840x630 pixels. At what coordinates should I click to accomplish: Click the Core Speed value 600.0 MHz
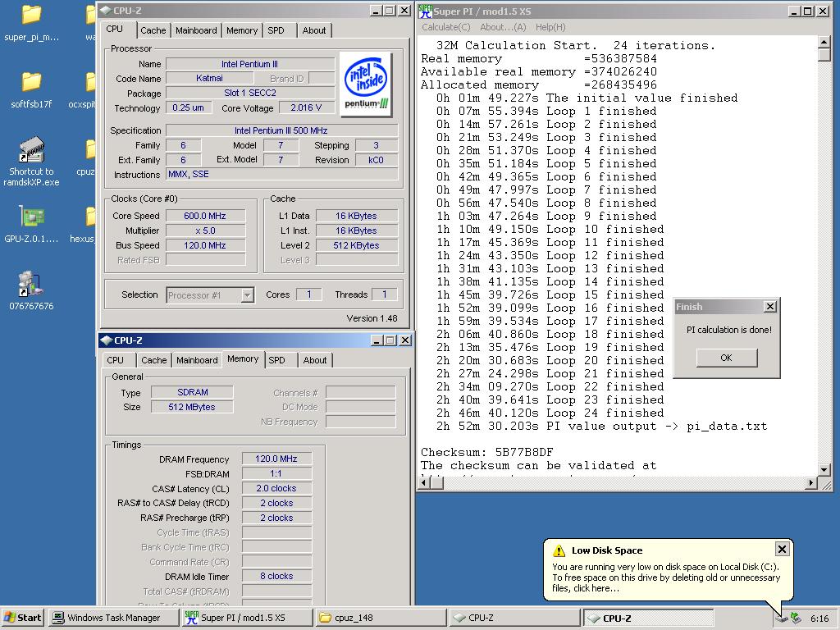(205, 216)
